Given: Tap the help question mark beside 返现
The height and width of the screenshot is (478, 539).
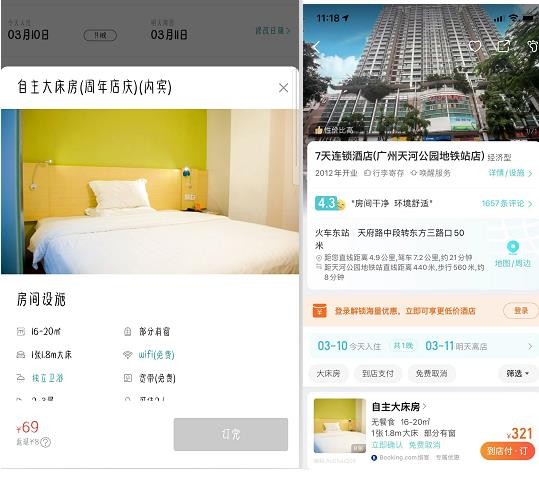Looking at the screenshot, I should (x=45, y=442).
